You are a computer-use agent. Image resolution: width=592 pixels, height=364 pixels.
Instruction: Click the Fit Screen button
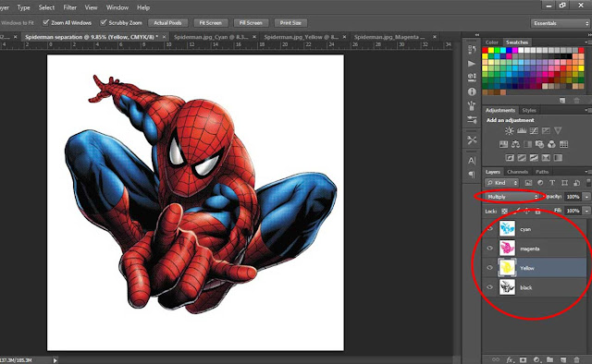pos(211,22)
